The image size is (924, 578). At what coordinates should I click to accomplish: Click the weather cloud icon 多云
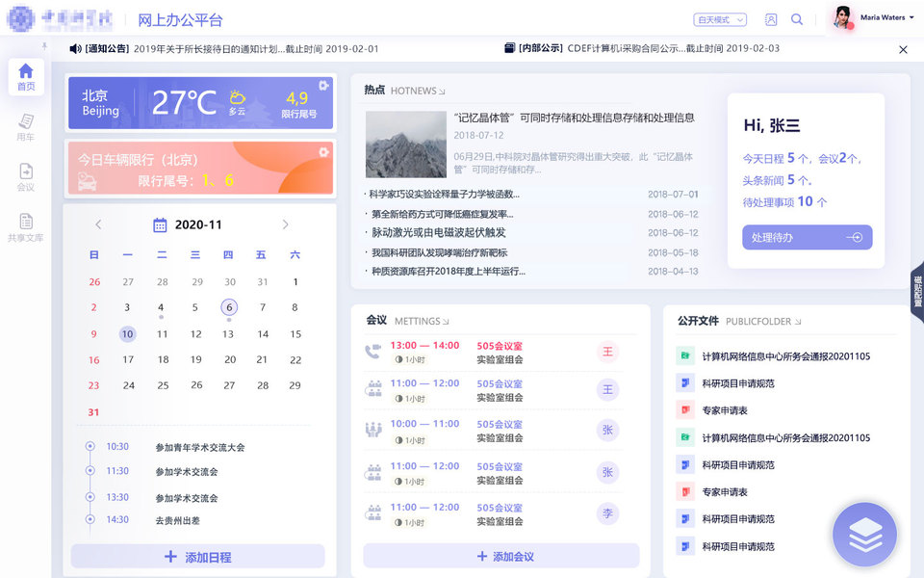(x=237, y=97)
